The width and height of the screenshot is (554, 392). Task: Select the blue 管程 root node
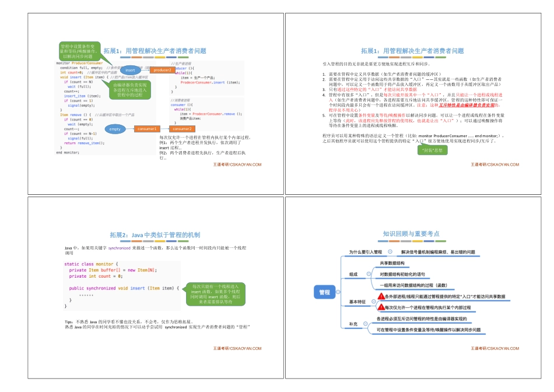click(x=324, y=291)
